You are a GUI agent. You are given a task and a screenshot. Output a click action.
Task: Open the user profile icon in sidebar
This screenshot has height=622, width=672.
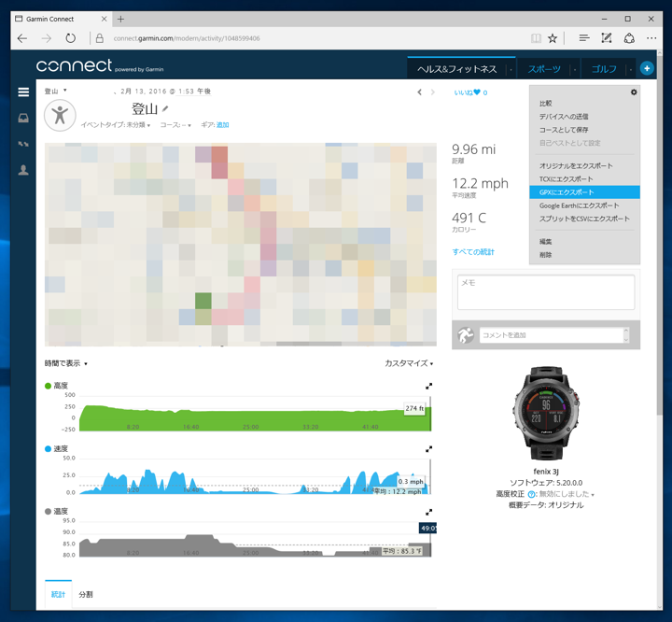coord(23,170)
